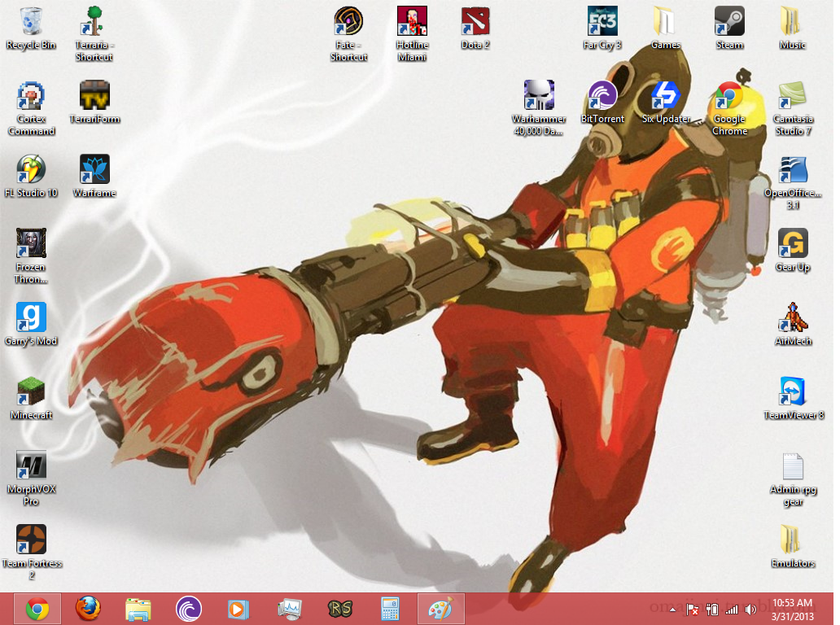Image resolution: width=840 pixels, height=625 pixels.
Task: Open the RS taskbar icon
Action: click(x=339, y=609)
